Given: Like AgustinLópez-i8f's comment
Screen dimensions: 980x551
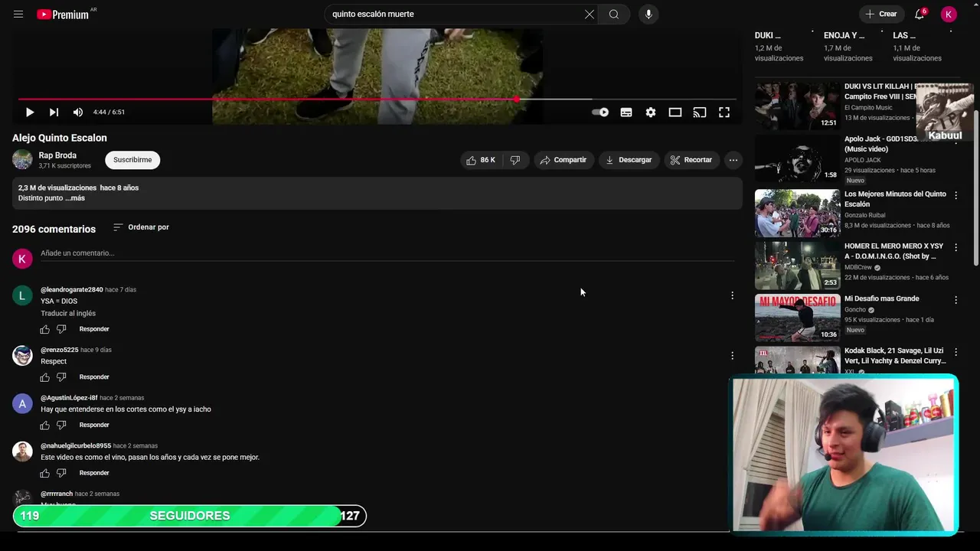Looking at the screenshot, I should point(44,425).
